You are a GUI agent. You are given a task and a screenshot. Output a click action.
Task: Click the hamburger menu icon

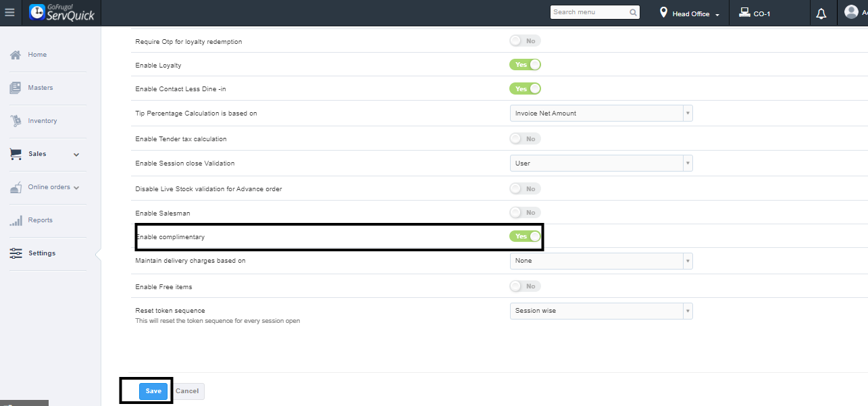click(x=9, y=13)
